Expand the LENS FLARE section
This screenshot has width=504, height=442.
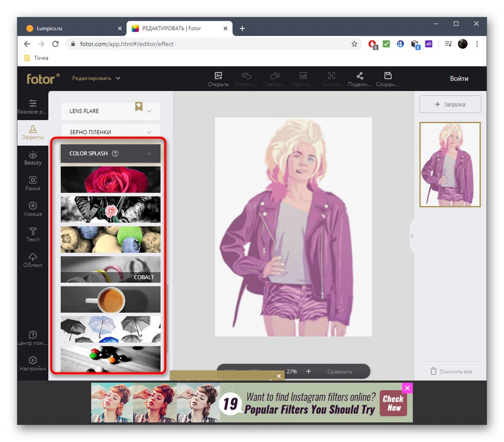[149, 111]
